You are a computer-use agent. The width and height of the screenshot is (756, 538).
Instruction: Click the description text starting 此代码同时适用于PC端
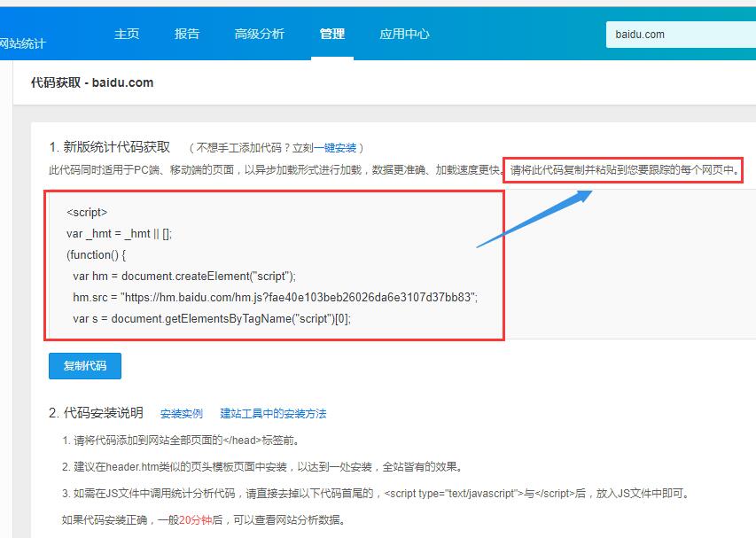pos(276,169)
